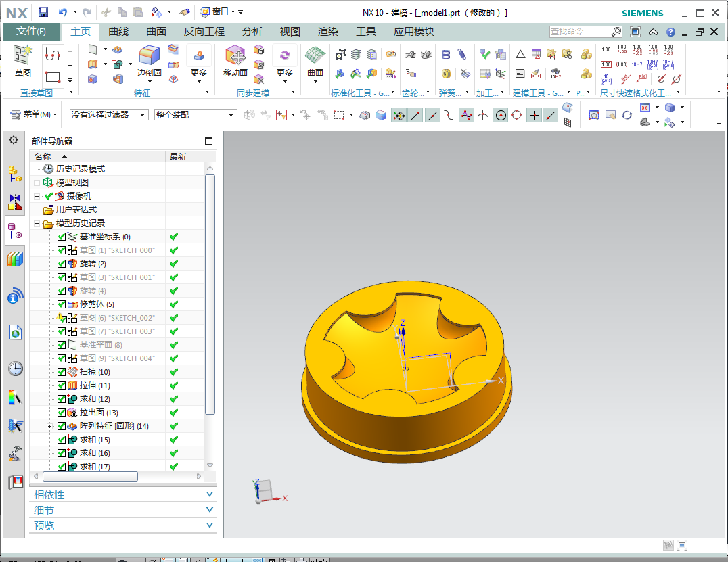Click the save icon in title bar
This screenshot has width=728, height=562.
43,12
